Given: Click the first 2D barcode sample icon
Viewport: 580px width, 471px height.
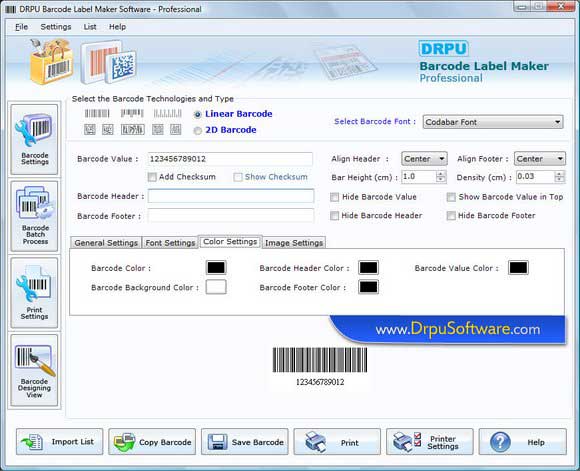Looking at the screenshot, I should pyautogui.click(x=90, y=129).
